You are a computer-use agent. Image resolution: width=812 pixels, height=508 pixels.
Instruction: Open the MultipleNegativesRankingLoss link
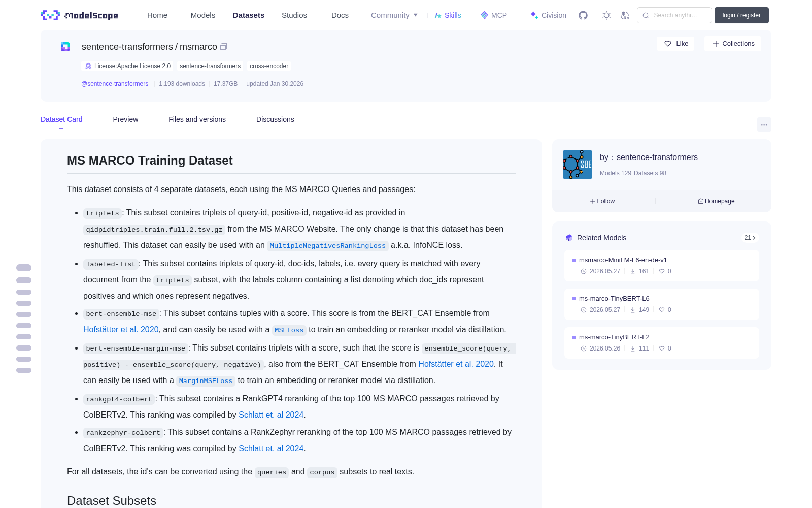(327, 246)
